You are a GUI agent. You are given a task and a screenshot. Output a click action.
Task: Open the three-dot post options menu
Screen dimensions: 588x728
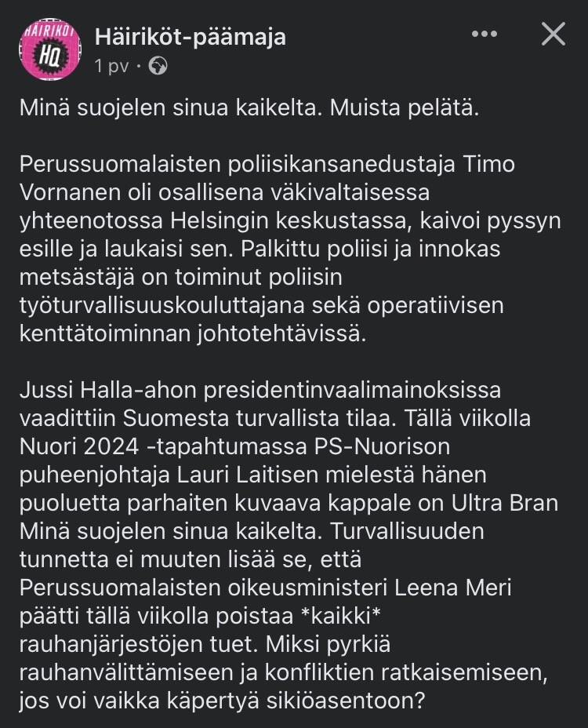click(484, 34)
